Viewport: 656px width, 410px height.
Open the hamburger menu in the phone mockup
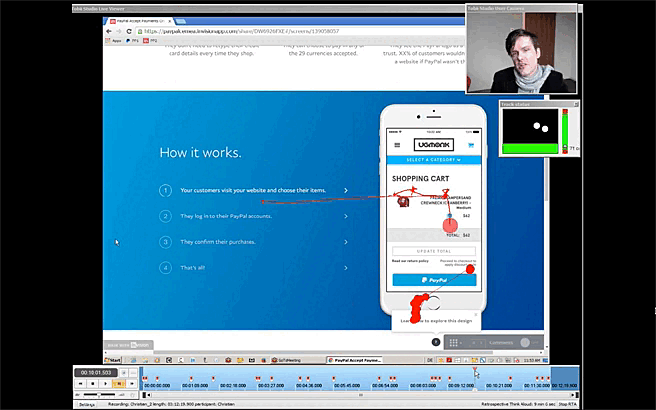tap(397, 145)
